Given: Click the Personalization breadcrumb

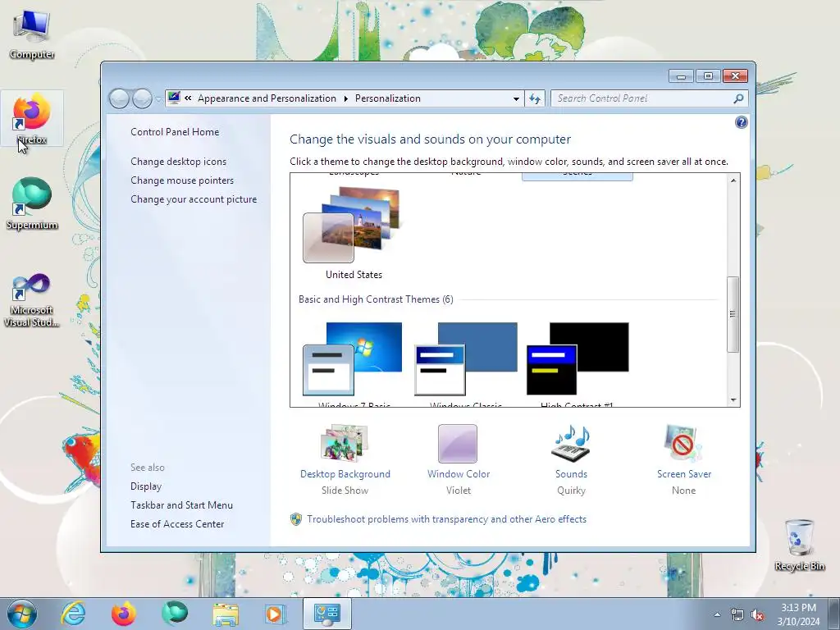Looking at the screenshot, I should (388, 98).
